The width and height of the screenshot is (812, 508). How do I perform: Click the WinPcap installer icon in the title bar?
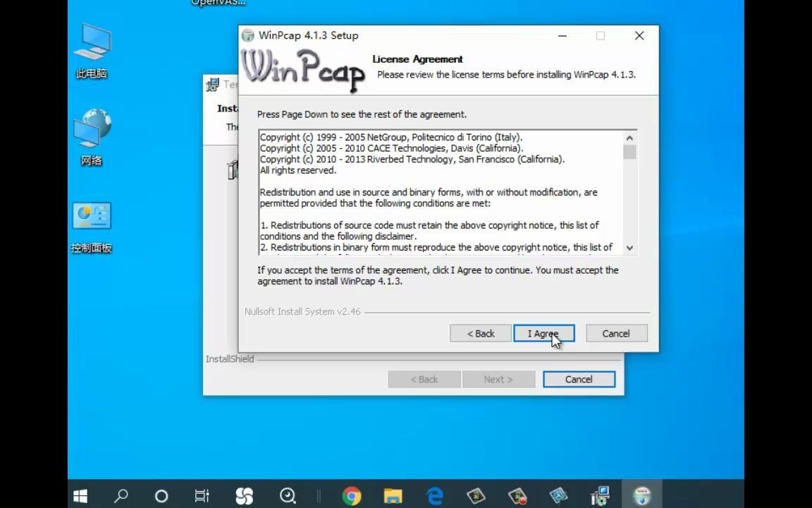coord(248,35)
